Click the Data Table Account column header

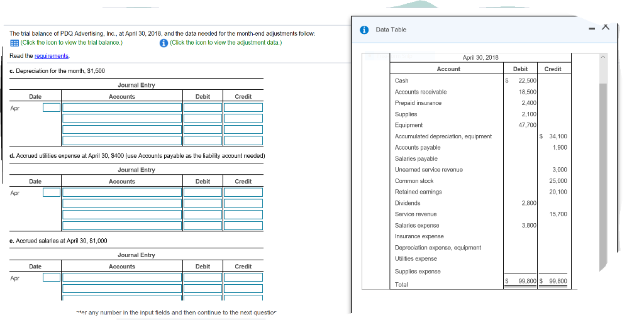(x=448, y=69)
